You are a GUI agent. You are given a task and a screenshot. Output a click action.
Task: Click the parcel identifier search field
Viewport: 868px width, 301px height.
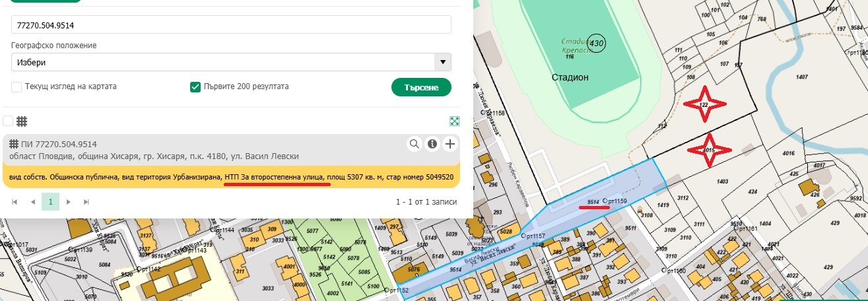click(231, 24)
